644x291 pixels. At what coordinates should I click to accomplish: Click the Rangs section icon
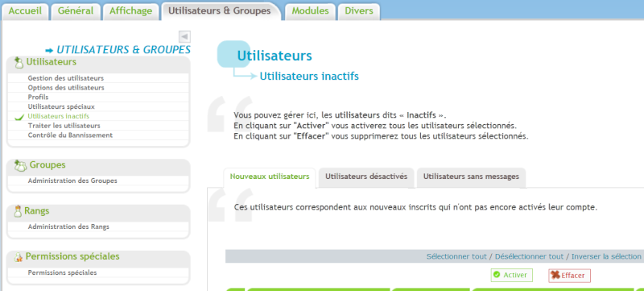18,211
